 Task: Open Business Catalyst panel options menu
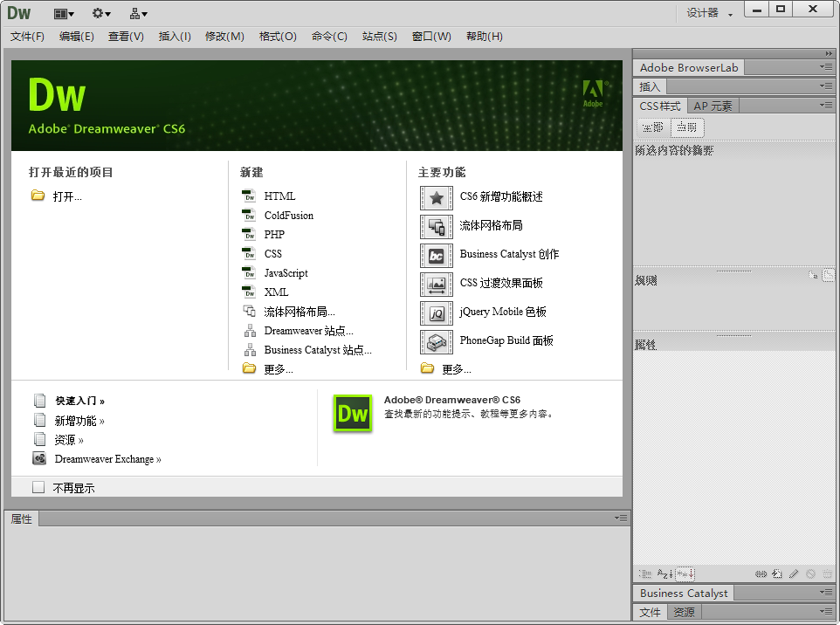pos(826,593)
